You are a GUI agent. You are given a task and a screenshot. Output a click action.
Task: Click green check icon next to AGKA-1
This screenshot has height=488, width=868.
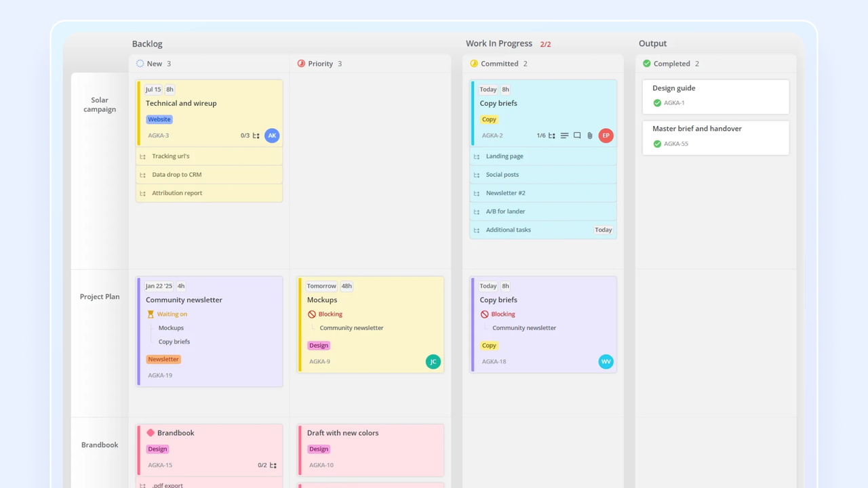point(657,103)
